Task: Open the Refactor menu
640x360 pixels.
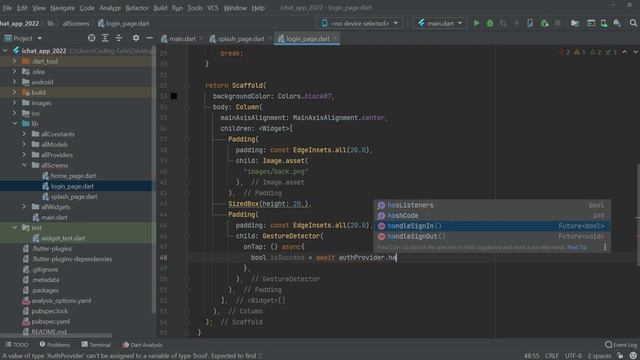Action: pyautogui.click(x=137, y=8)
